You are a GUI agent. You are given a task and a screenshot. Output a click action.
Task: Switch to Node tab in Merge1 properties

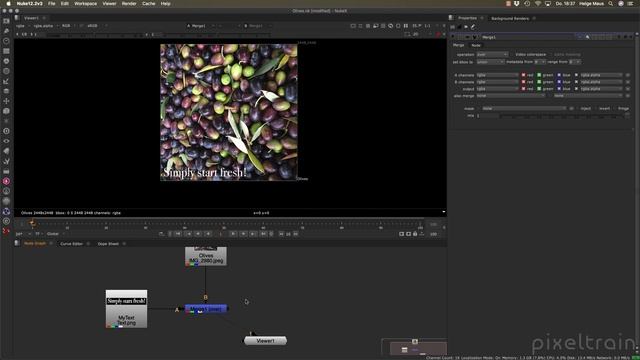[476, 45]
